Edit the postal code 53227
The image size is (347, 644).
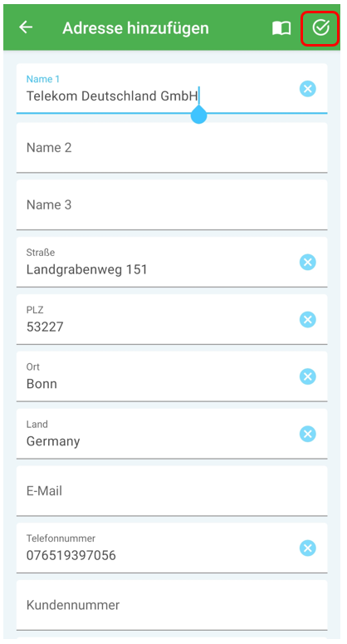[x=45, y=327]
